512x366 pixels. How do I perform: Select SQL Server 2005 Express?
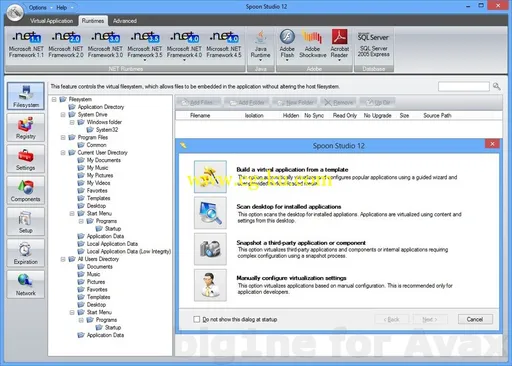[374, 44]
